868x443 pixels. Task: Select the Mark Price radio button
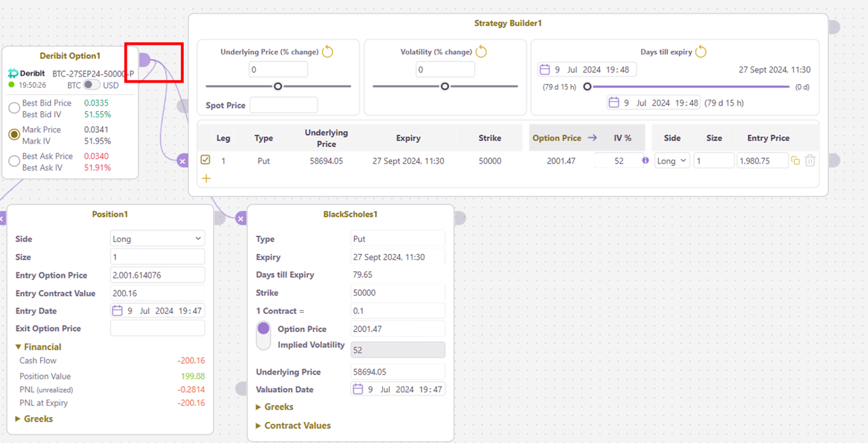(14, 134)
